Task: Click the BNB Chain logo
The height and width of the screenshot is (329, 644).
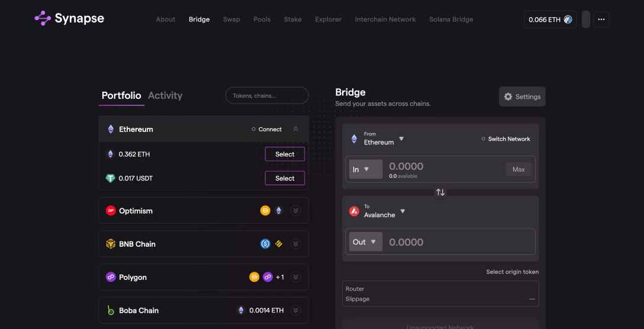Action: (x=111, y=244)
